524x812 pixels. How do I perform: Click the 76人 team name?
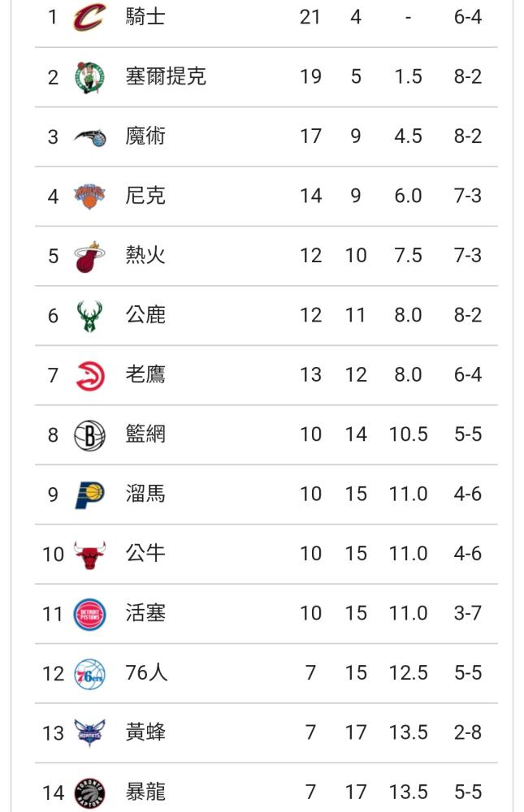click(146, 672)
